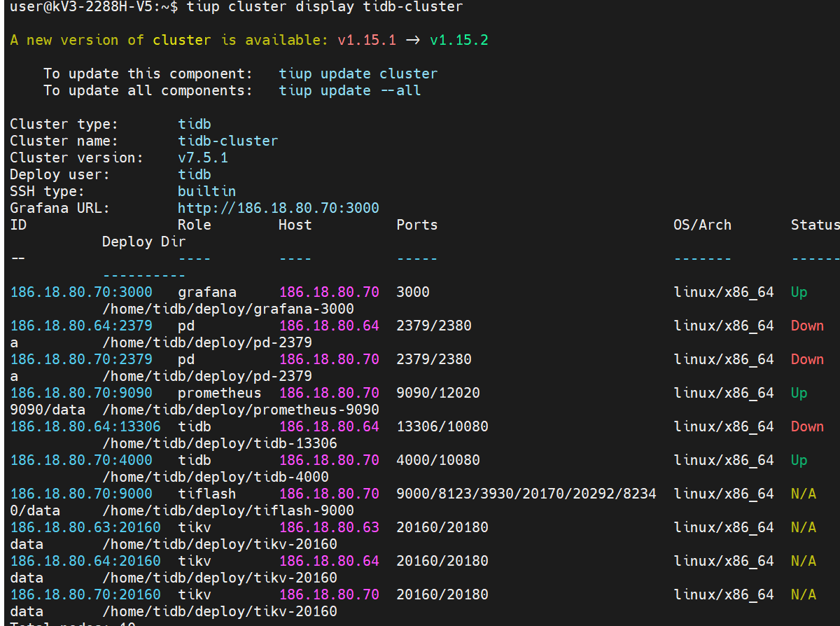Select the Cluster type value 'tidb'
840x626 pixels.
(x=195, y=124)
